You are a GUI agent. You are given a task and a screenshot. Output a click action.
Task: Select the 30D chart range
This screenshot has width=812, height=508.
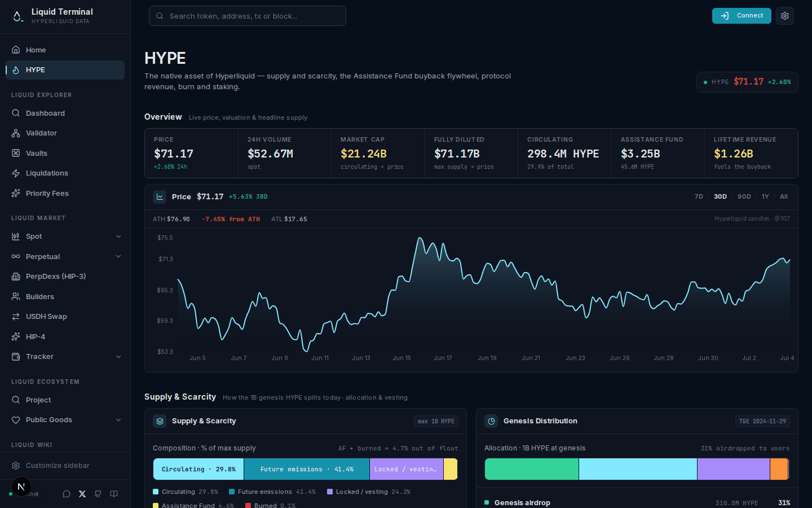click(720, 197)
